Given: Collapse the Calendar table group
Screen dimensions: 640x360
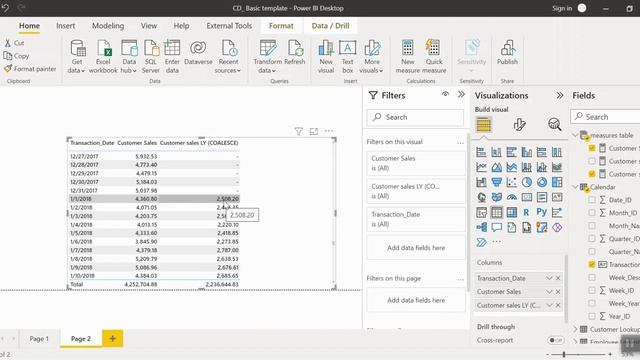Looking at the screenshot, I should 575,187.
